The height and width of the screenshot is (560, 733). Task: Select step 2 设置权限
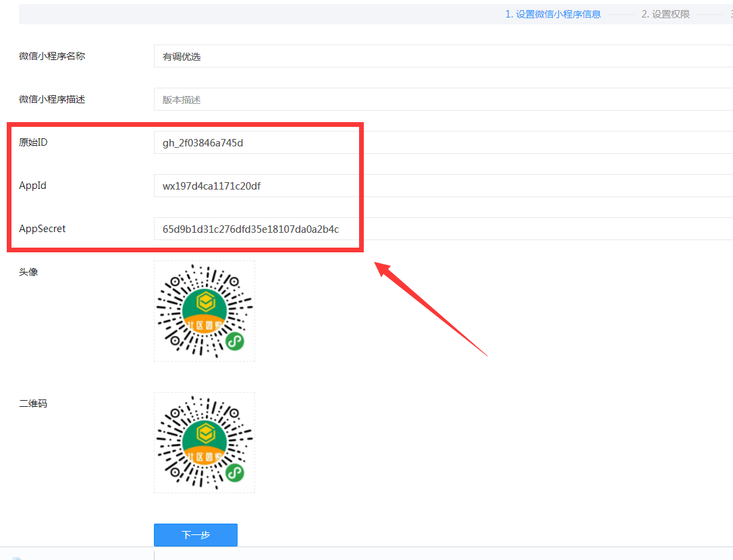pyautogui.click(x=666, y=14)
